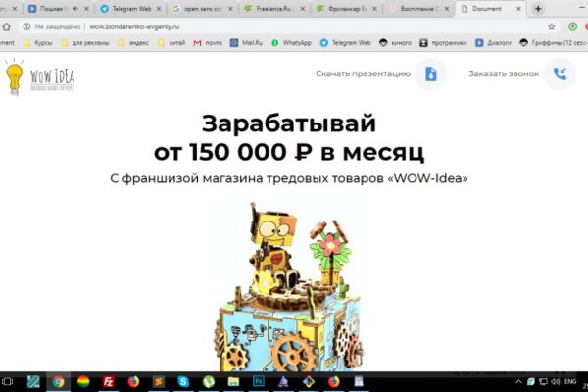Screen dimensions: 588x392
Task: Open the яндекс bookmark folder
Action: (133, 43)
